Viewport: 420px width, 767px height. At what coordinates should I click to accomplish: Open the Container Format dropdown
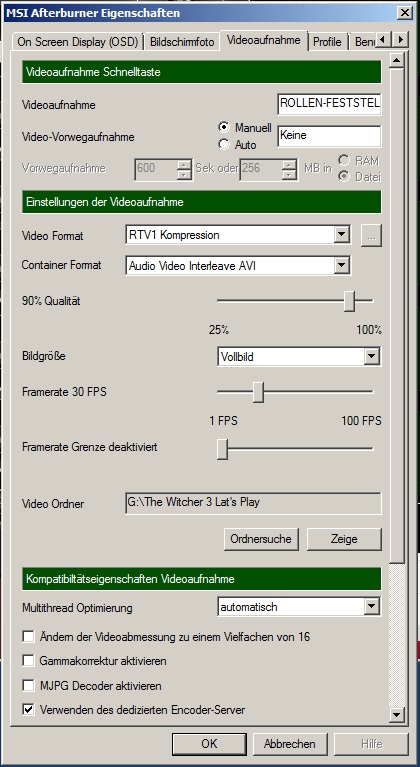(x=238, y=266)
